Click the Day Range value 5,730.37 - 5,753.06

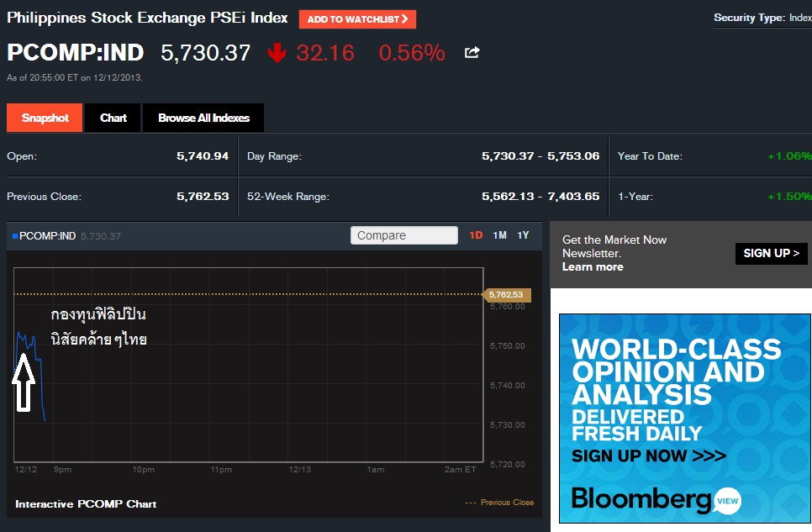coord(540,156)
